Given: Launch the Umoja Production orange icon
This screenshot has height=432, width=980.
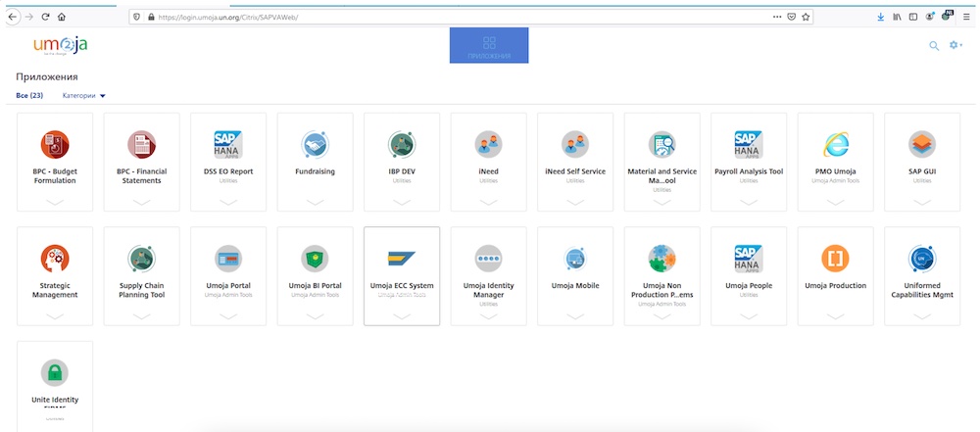Looking at the screenshot, I should (x=836, y=259).
